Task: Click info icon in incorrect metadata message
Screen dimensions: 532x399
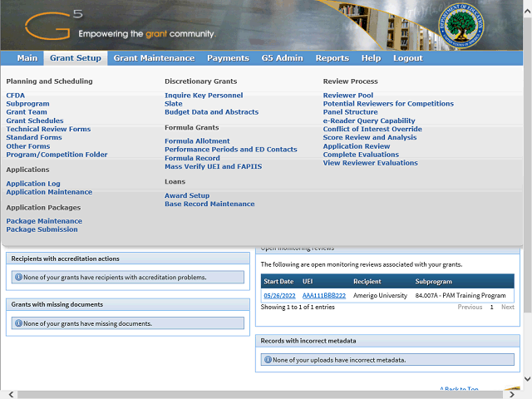Action: 268,360
